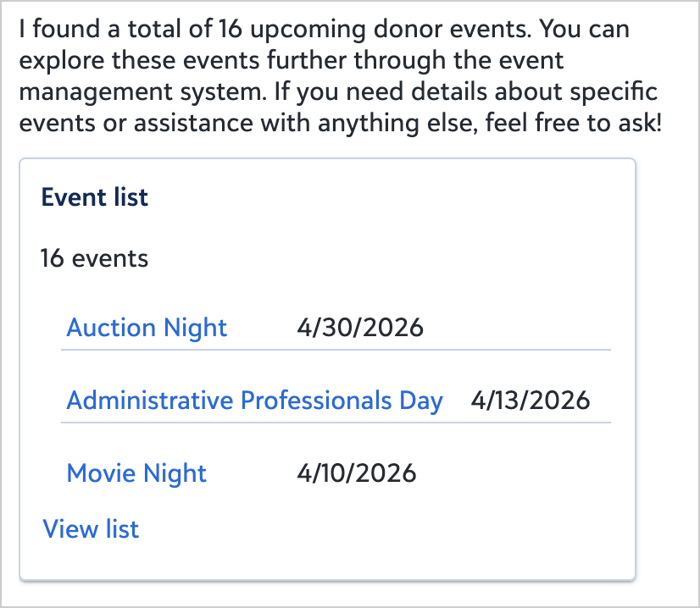Open the Administrative Professionals Day event link

pos(254,401)
